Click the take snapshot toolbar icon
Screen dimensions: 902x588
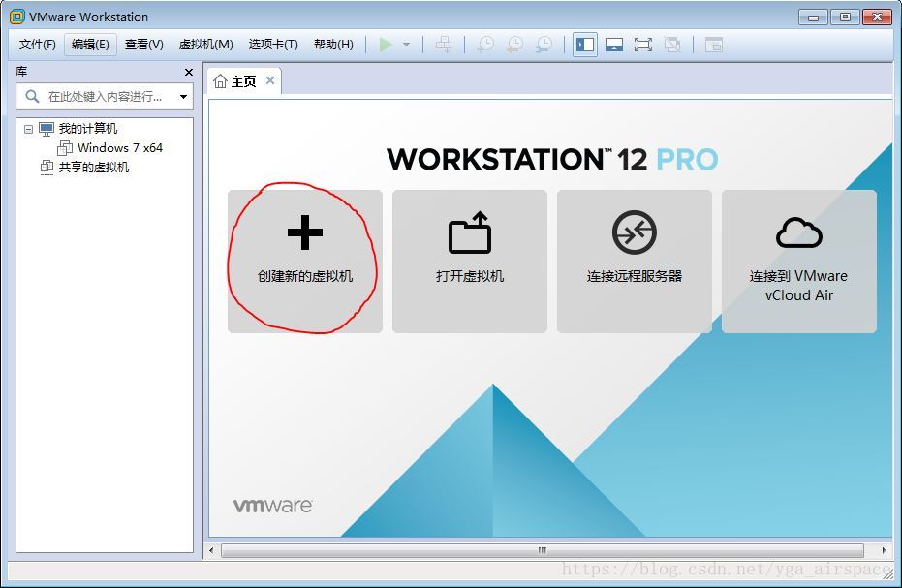[x=485, y=45]
